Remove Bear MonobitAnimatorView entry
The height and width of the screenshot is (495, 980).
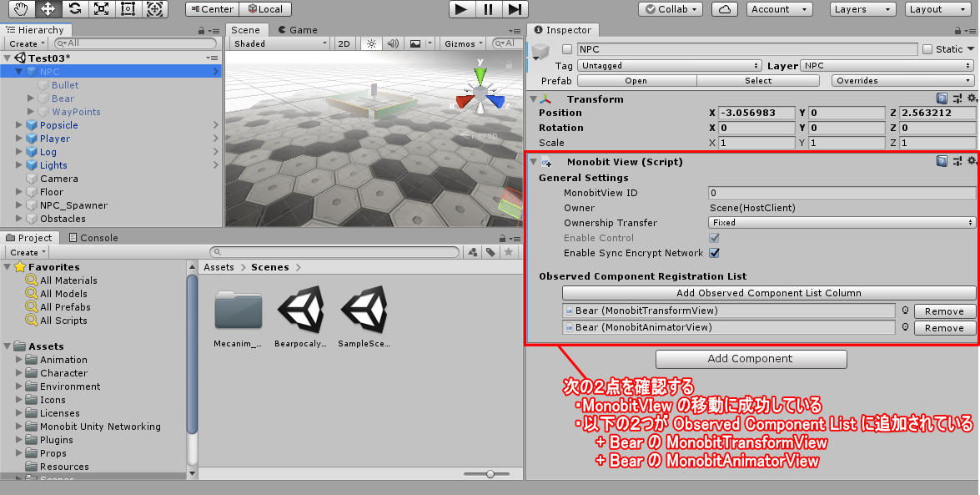(x=944, y=328)
